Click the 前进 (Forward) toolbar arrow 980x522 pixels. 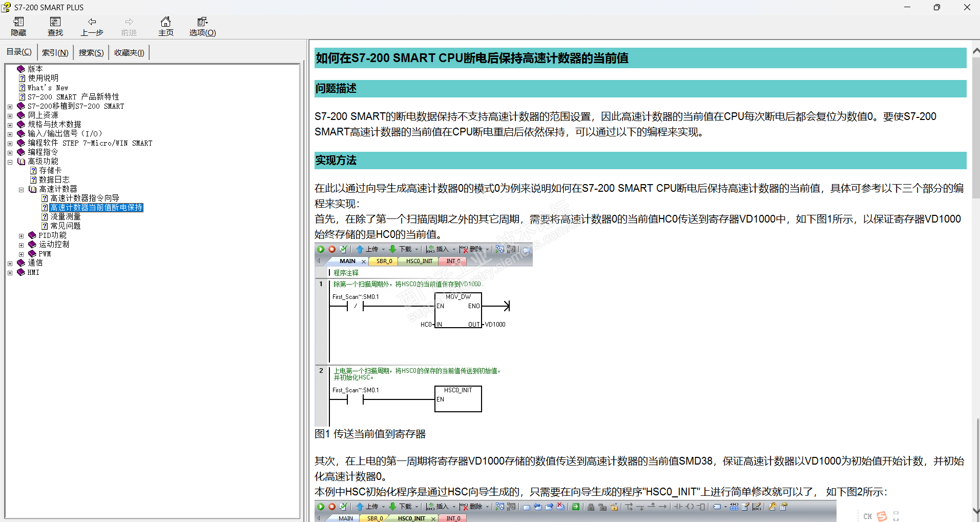pyautogui.click(x=129, y=26)
